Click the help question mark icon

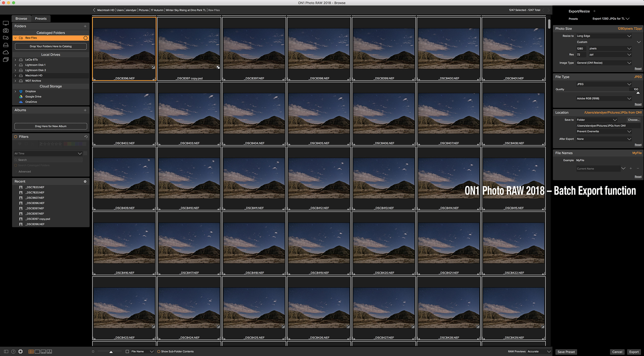[x=13, y=351]
